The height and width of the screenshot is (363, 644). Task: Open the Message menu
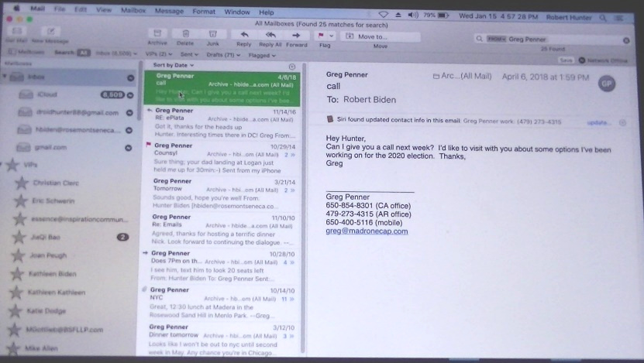[x=169, y=11]
